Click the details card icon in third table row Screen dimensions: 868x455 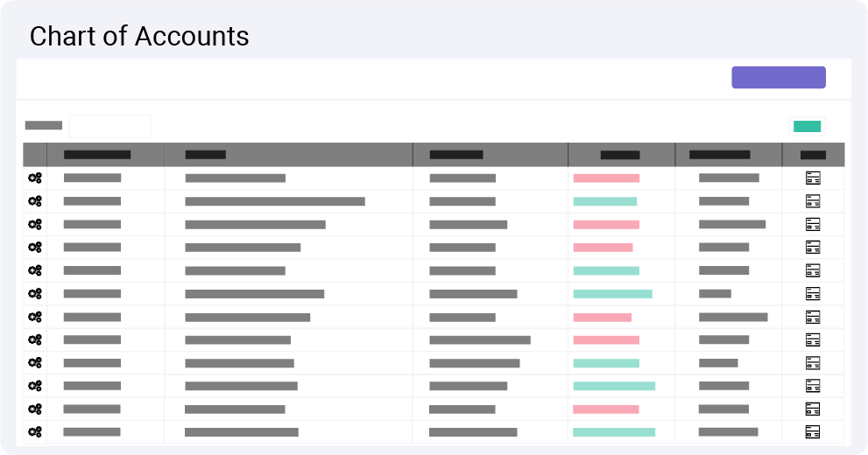click(813, 225)
